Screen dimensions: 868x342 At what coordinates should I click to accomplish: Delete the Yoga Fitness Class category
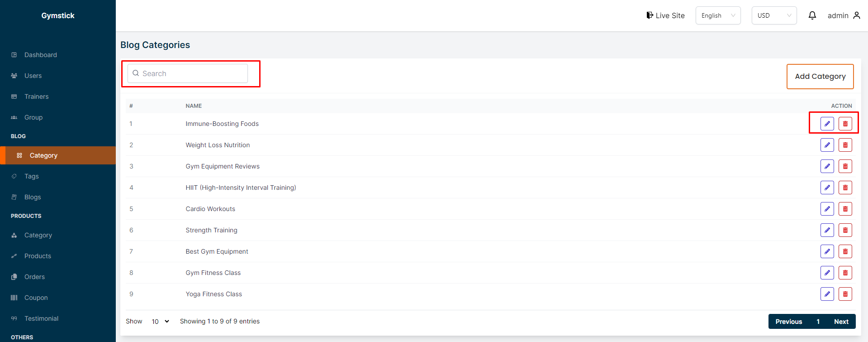pos(845,294)
